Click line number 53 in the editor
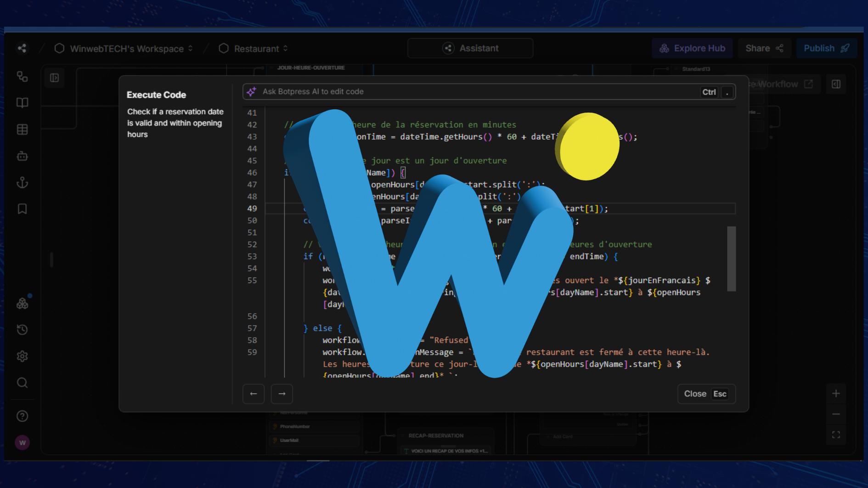Screen dimensions: 868x488 coord(252,256)
